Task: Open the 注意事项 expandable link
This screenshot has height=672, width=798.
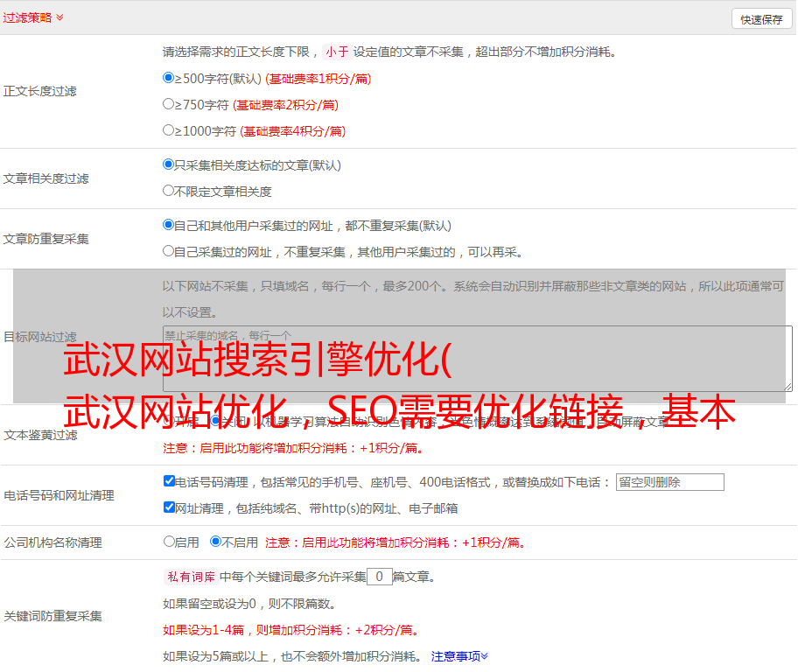Action: (x=459, y=656)
